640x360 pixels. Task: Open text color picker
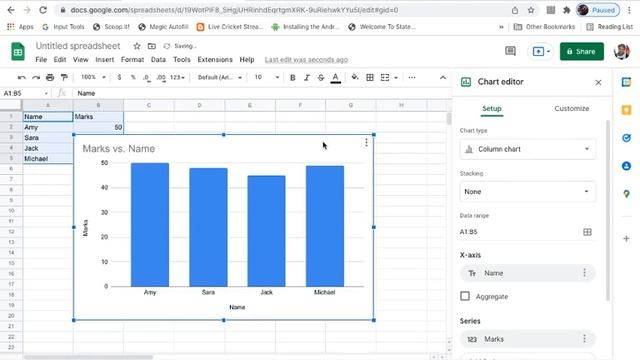point(336,78)
